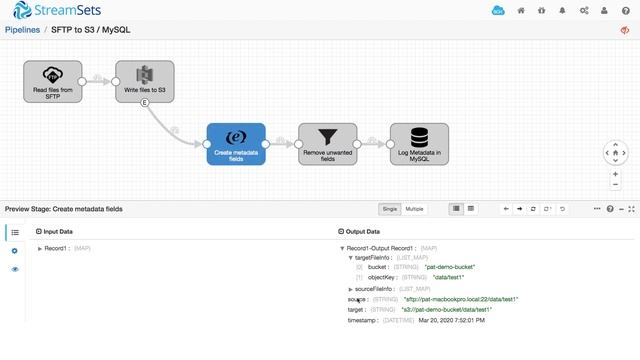Collapse the Output Data section toggle
Screen dimensions: 640x360
(341, 231)
